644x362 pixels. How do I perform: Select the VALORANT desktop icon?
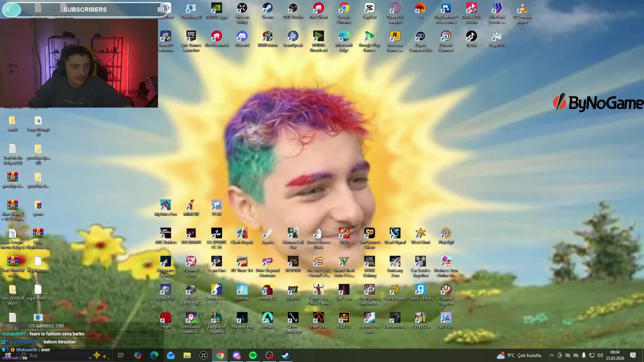click(x=191, y=236)
